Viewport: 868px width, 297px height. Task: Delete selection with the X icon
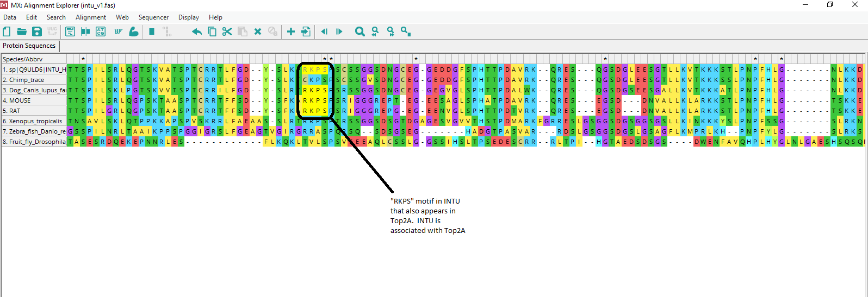coord(258,31)
